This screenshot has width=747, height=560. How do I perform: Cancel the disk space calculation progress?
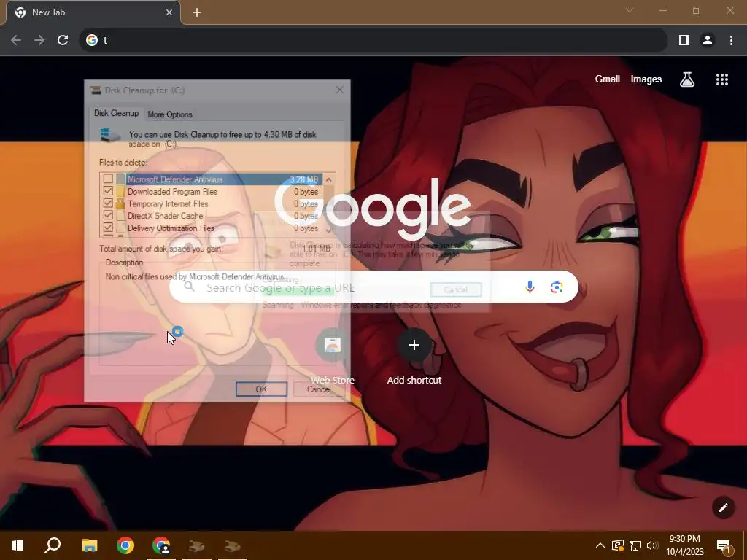[455, 289]
